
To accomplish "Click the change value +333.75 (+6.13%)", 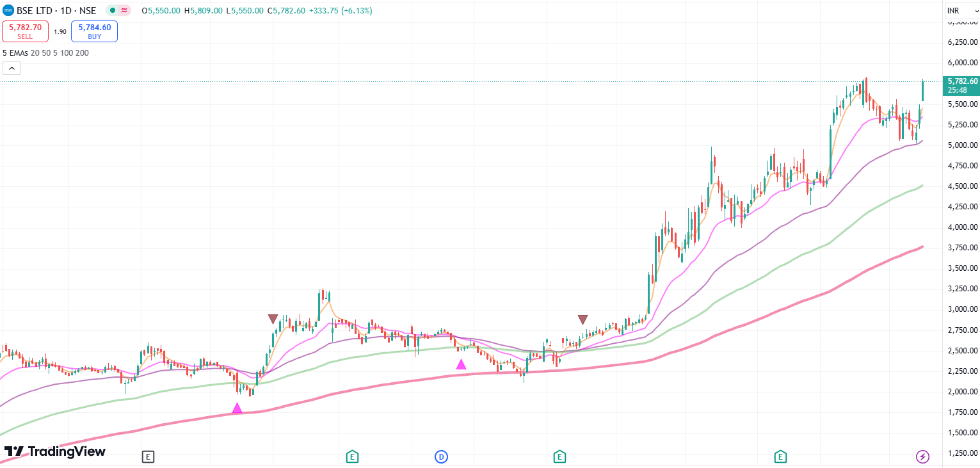I will pyautogui.click(x=341, y=11).
